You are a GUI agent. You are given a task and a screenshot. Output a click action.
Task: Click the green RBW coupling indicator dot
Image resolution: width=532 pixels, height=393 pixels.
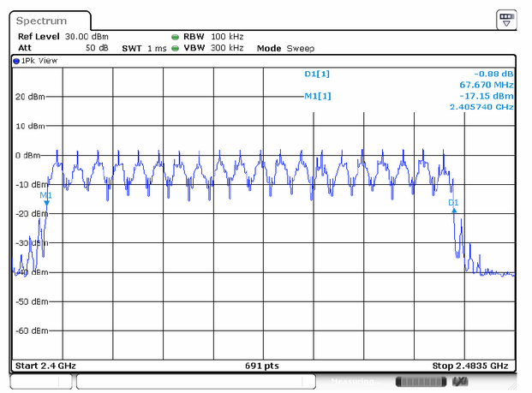175,38
